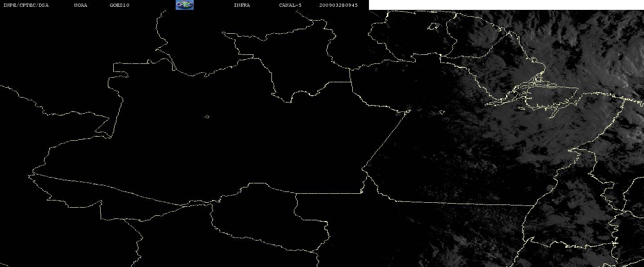Click the tiny circular outline in the map's dark center

coord(207,117)
